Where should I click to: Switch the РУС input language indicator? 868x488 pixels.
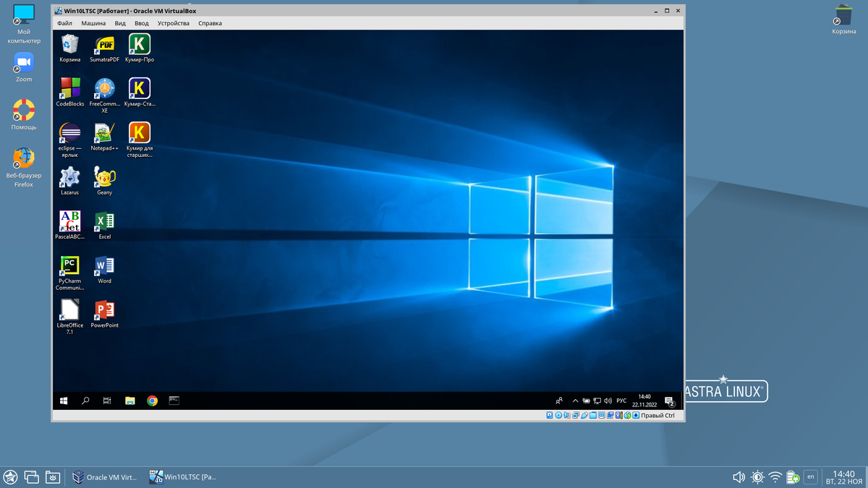click(x=621, y=401)
